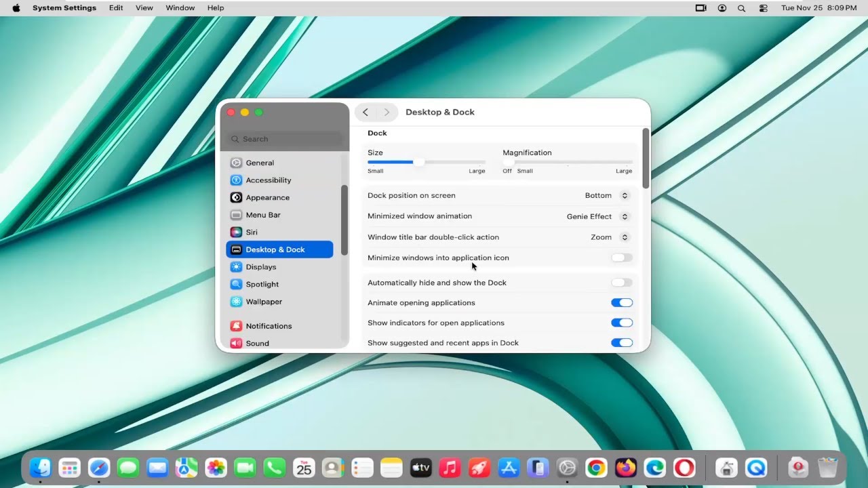Viewport: 868px width, 488px height.
Task: Open Launchpad from the Dock
Action: point(70,468)
